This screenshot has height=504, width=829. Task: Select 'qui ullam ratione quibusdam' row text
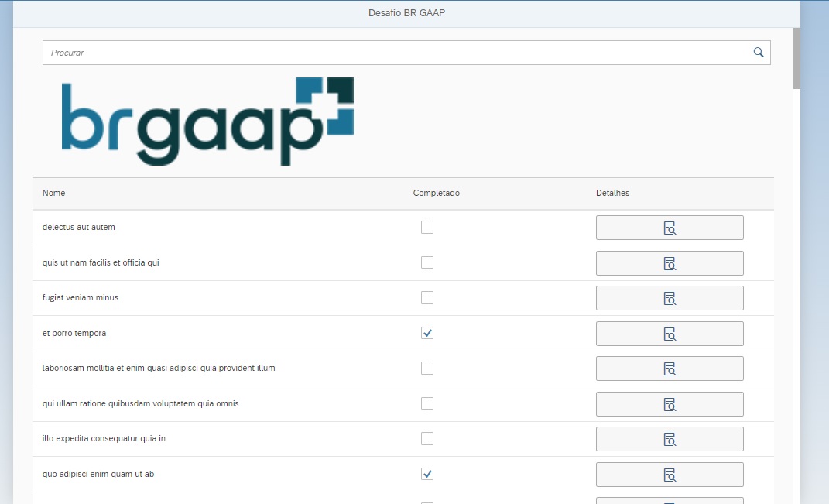(140, 403)
